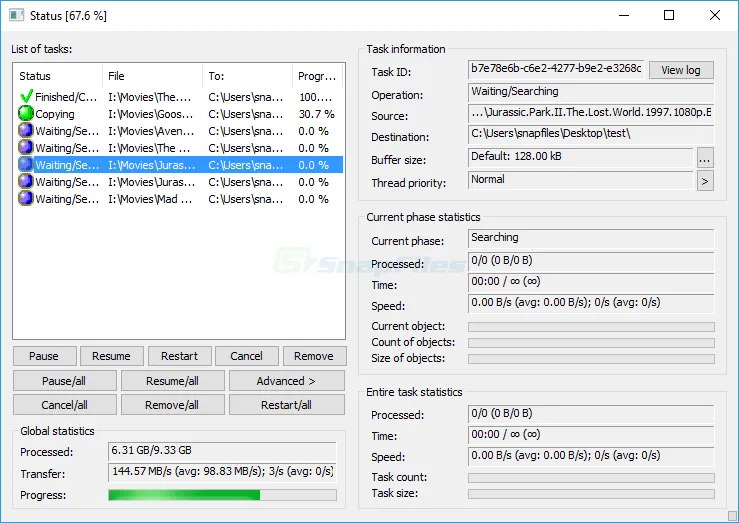Open the Advanced > options menu

click(287, 381)
